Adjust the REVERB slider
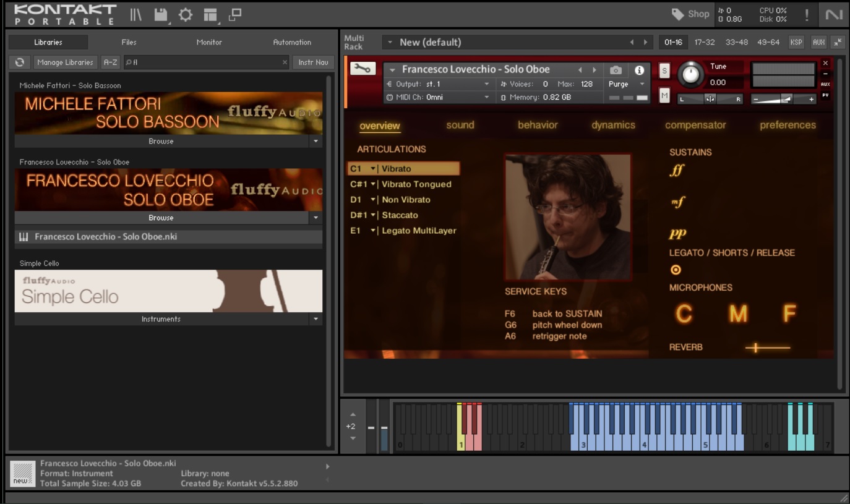This screenshot has height=504, width=850. click(768, 348)
